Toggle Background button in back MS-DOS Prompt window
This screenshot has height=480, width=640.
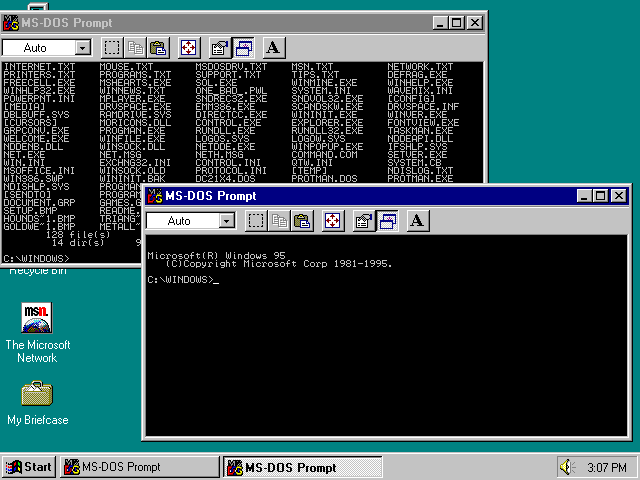(x=243, y=48)
